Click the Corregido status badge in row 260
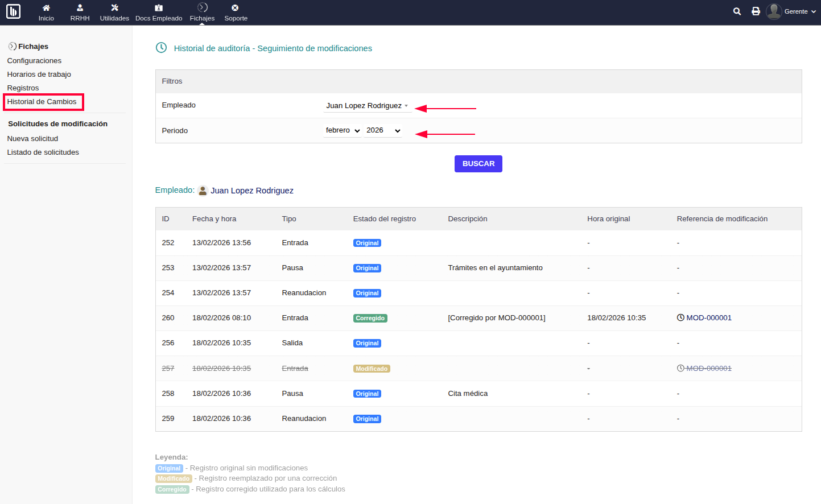This screenshot has height=504, width=821. tap(370, 319)
